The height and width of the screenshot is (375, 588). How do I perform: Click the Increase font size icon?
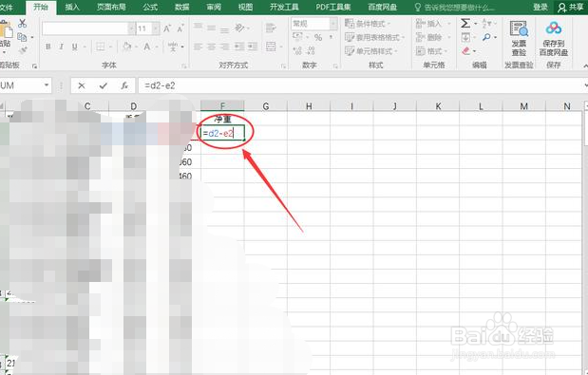(167, 28)
